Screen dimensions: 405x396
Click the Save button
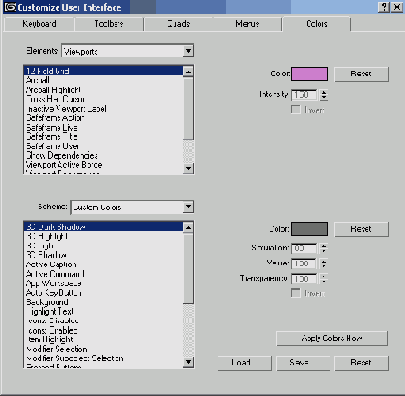303,363
